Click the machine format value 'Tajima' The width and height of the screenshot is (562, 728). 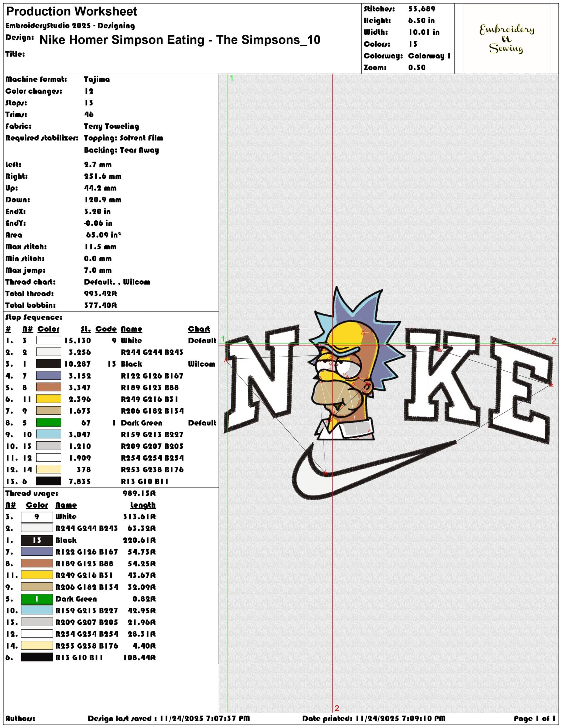97,79
